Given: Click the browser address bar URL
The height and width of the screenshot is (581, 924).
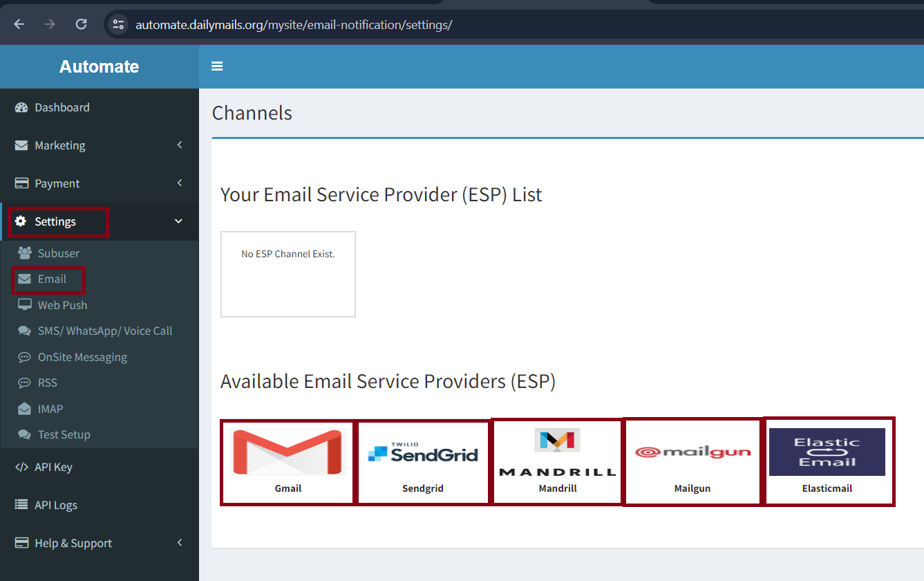Looking at the screenshot, I should [x=294, y=25].
